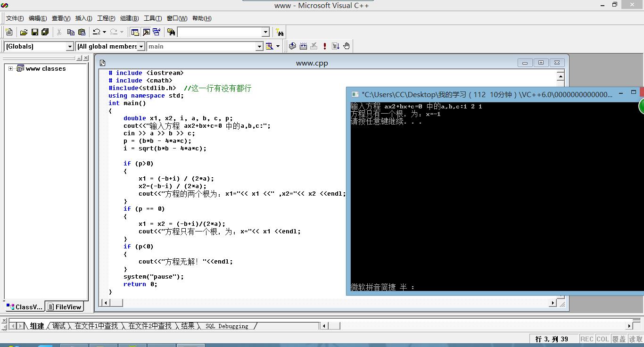Click editor vertical scrollbar up arrow
Image resolution: width=644 pixels, height=347 pixels.
pyautogui.click(x=561, y=76)
